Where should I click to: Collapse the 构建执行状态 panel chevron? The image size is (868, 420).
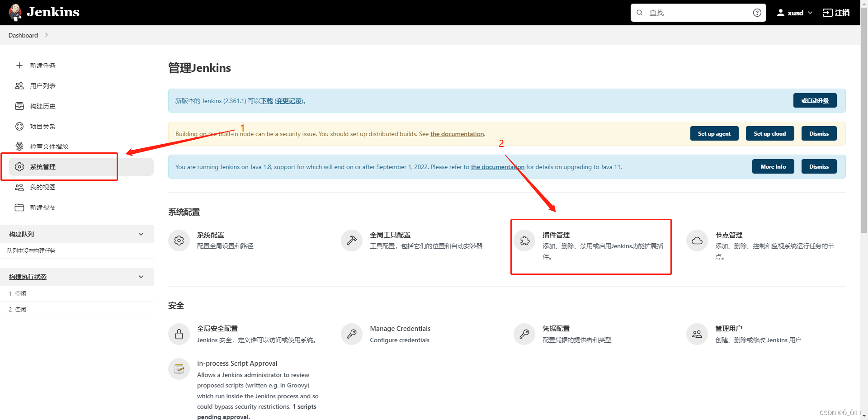click(x=141, y=277)
